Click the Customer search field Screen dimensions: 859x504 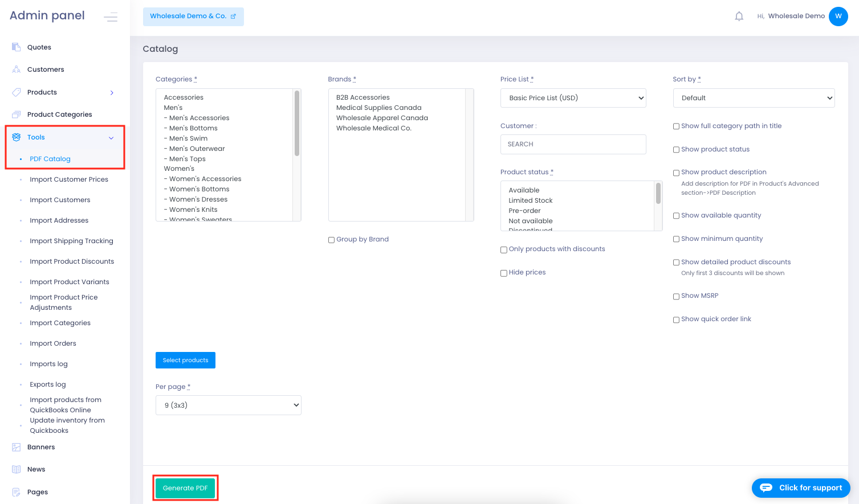(x=573, y=144)
